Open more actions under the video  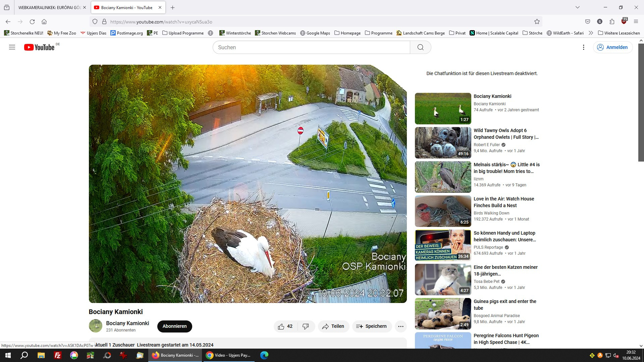click(400, 326)
